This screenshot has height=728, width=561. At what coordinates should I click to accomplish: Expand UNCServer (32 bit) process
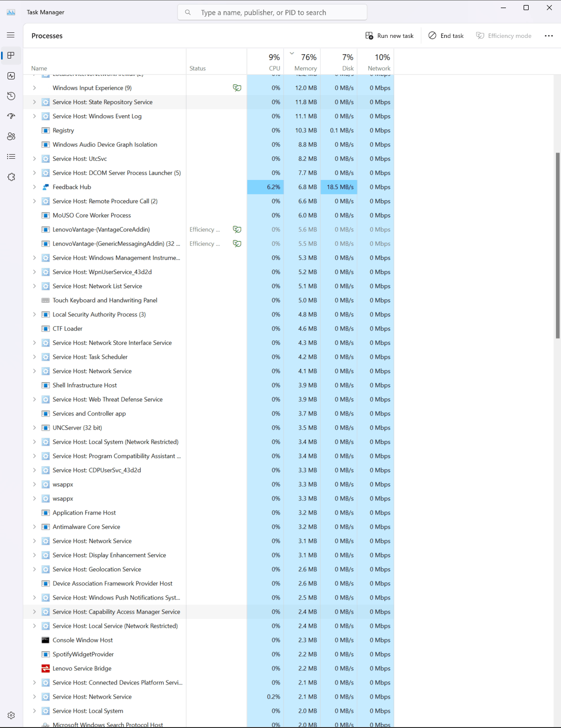(x=34, y=428)
